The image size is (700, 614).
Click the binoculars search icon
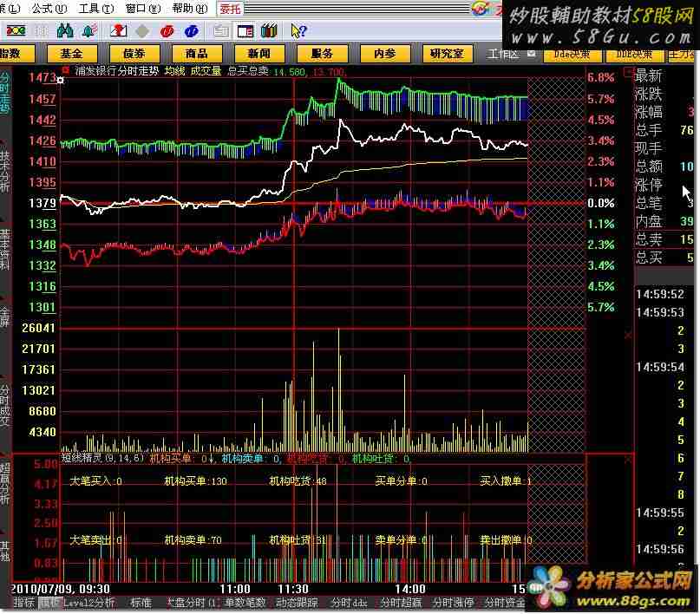point(65,31)
